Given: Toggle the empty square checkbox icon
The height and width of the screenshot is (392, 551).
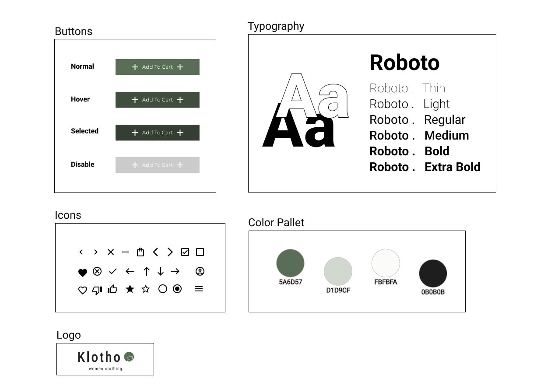Looking at the screenshot, I should tap(200, 252).
